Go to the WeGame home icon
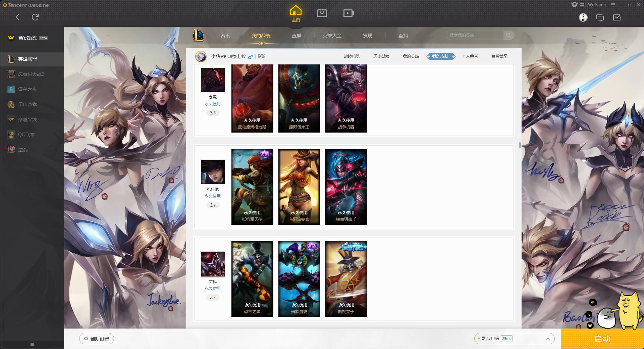This screenshot has height=349, width=644. (x=296, y=13)
